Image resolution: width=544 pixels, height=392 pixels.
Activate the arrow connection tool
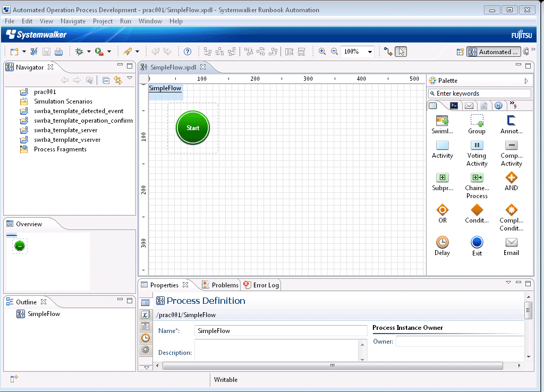(388, 52)
